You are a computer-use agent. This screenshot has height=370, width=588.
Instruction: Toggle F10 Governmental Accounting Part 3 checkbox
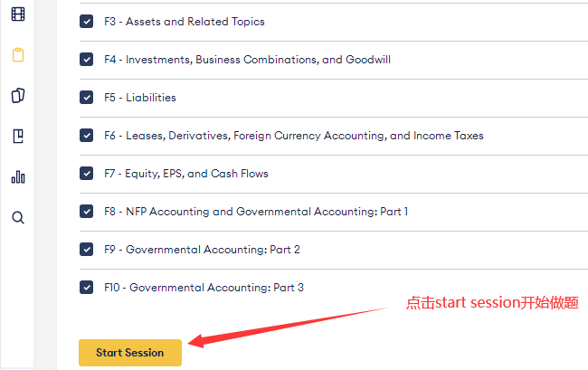click(86, 288)
